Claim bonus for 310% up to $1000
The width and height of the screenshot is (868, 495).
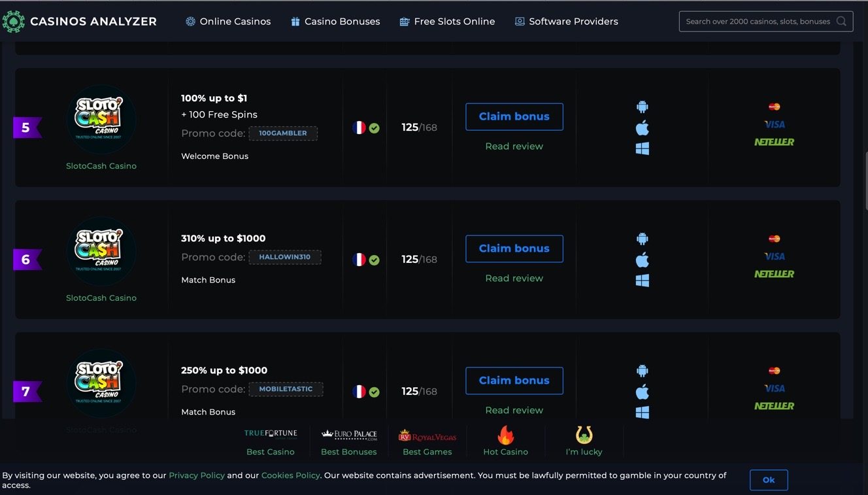[x=514, y=248]
